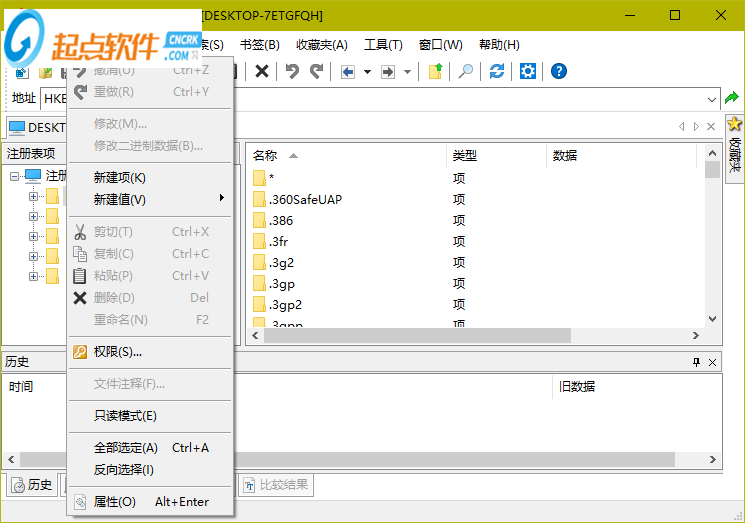Click the delete X icon in toolbar
This screenshot has height=523, width=745.
coord(262,71)
